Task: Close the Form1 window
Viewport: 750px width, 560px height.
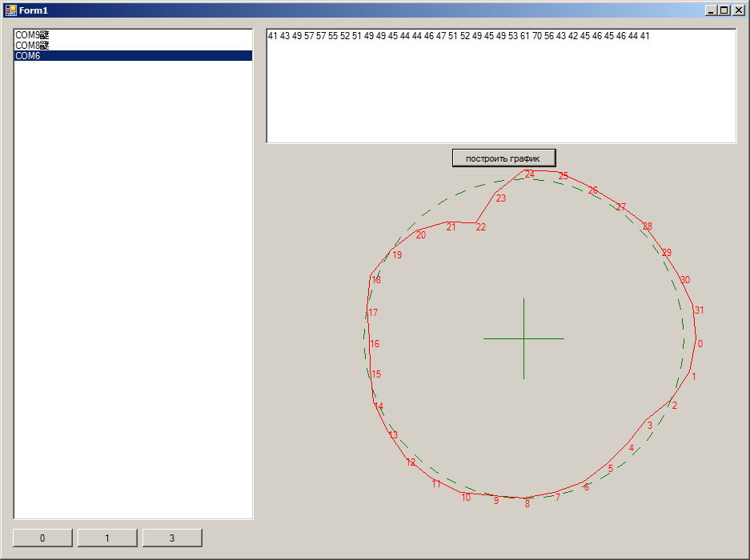Action: pyautogui.click(x=739, y=10)
